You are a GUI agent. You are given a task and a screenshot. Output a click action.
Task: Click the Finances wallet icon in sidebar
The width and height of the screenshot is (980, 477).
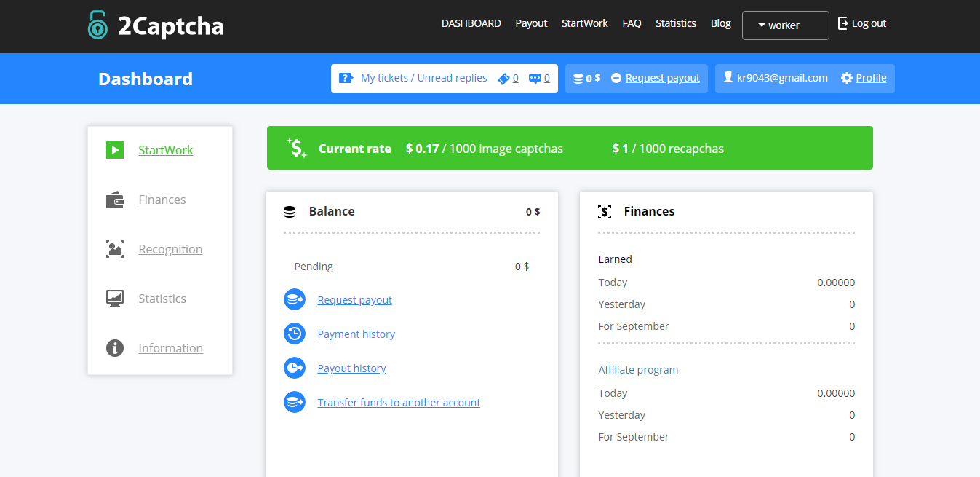115,200
